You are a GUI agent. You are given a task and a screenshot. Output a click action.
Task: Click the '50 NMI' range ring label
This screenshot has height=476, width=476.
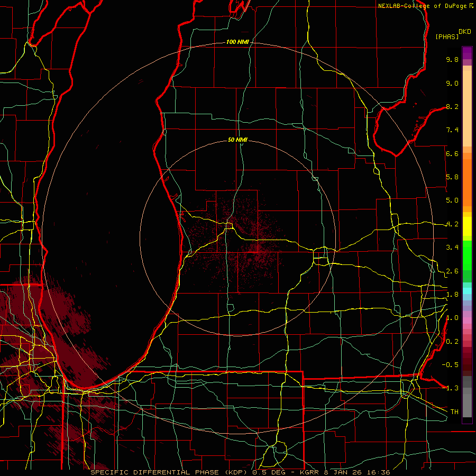237,140
